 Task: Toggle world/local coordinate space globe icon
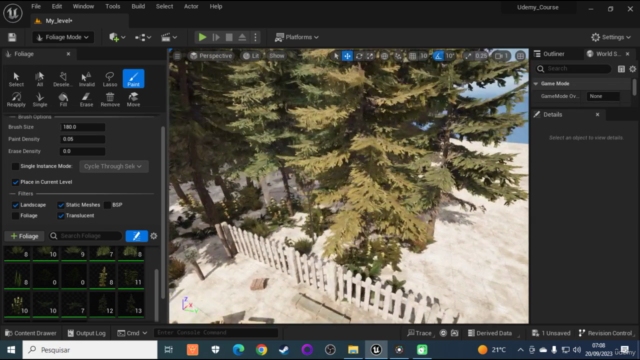[384, 56]
